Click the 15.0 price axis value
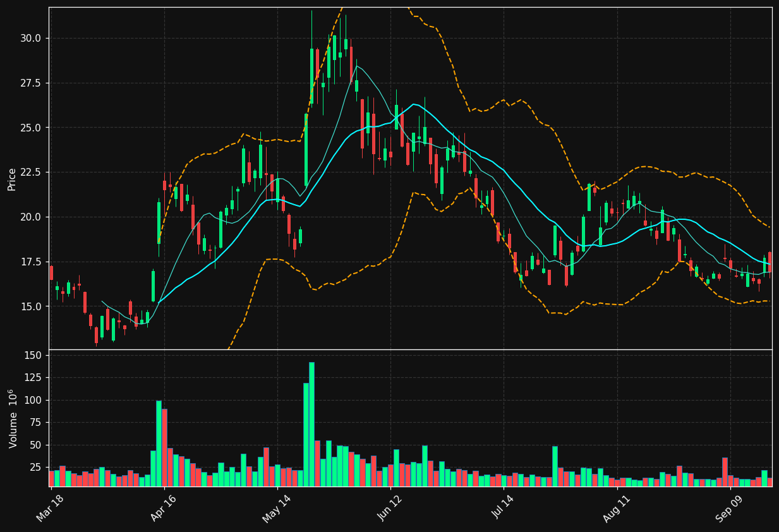779x532 pixels. pyautogui.click(x=31, y=306)
